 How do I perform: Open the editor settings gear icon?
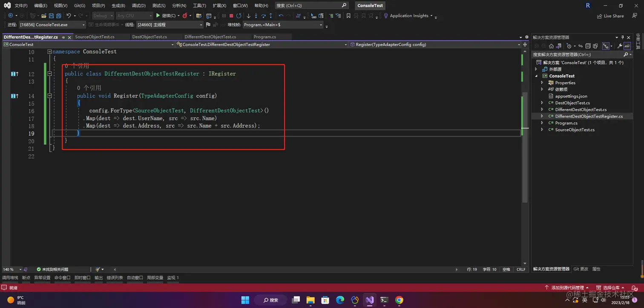(527, 37)
